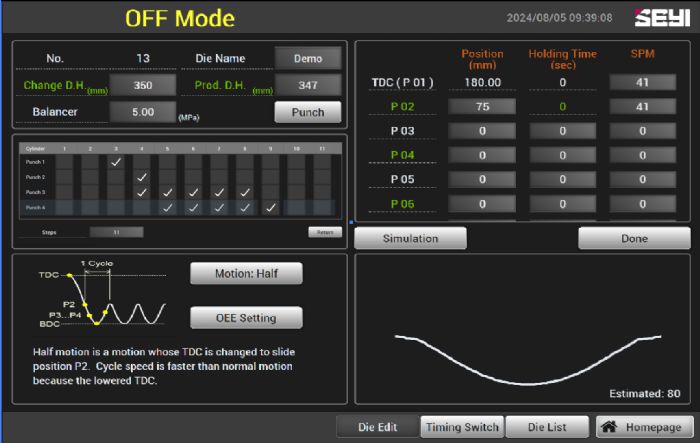Toggle the Motion: Half button
Viewport: 700px width, 443px height.
(246, 273)
